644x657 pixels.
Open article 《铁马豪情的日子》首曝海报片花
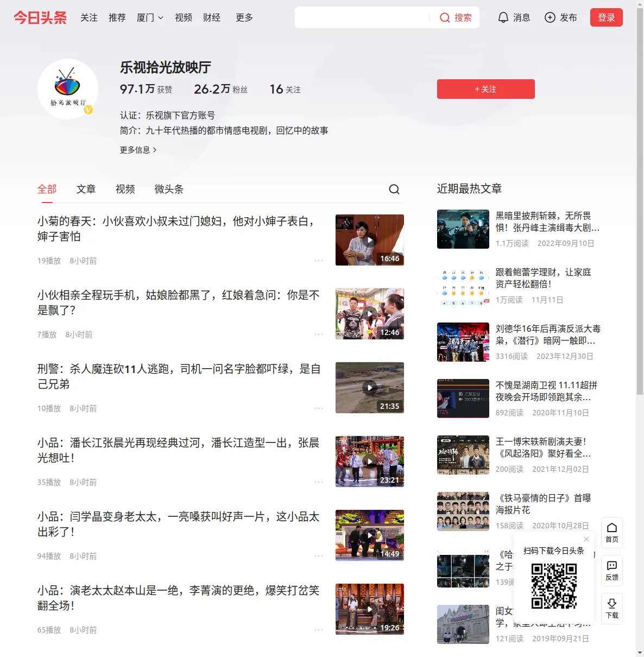click(544, 504)
